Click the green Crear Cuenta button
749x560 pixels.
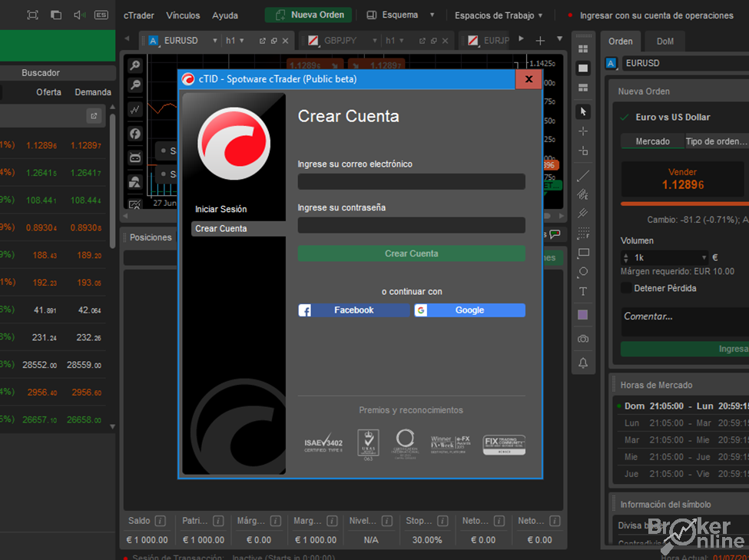[x=411, y=253]
